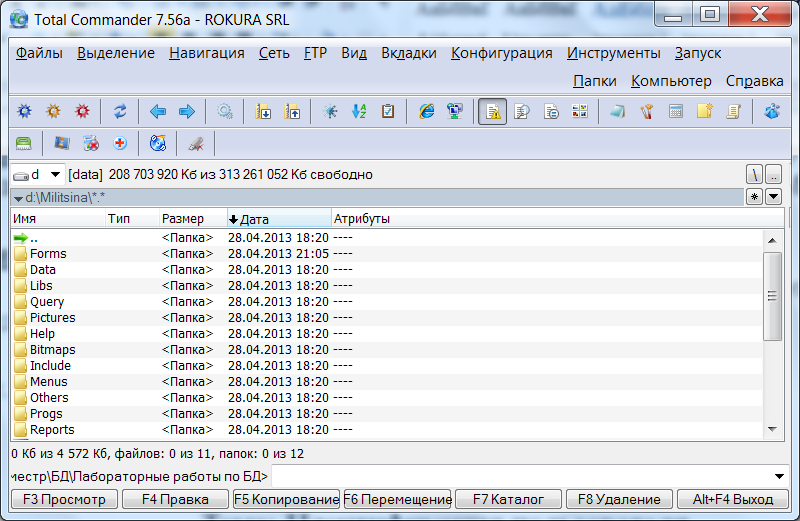Click the document with lines-circle icon
The width and height of the screenshot is (800, 521).
click(551, 111)
